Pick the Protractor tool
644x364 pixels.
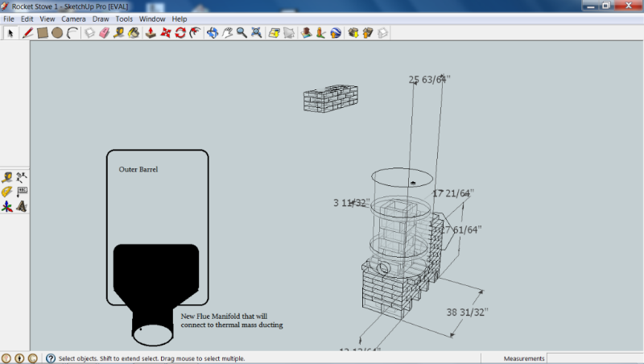pos(6,192)
